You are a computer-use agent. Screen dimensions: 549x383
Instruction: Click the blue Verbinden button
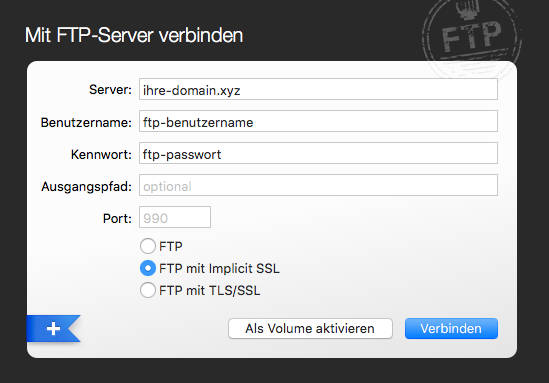(x=451, y=328)
